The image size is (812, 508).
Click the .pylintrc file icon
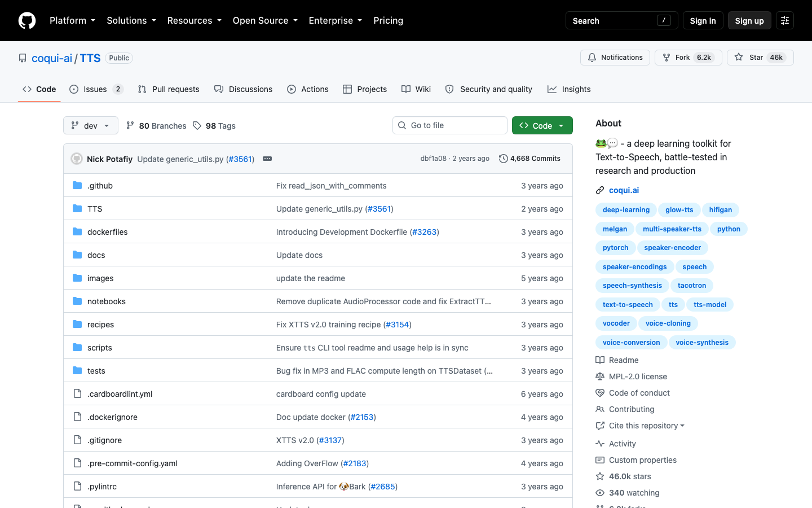click(x=77, y=486)
